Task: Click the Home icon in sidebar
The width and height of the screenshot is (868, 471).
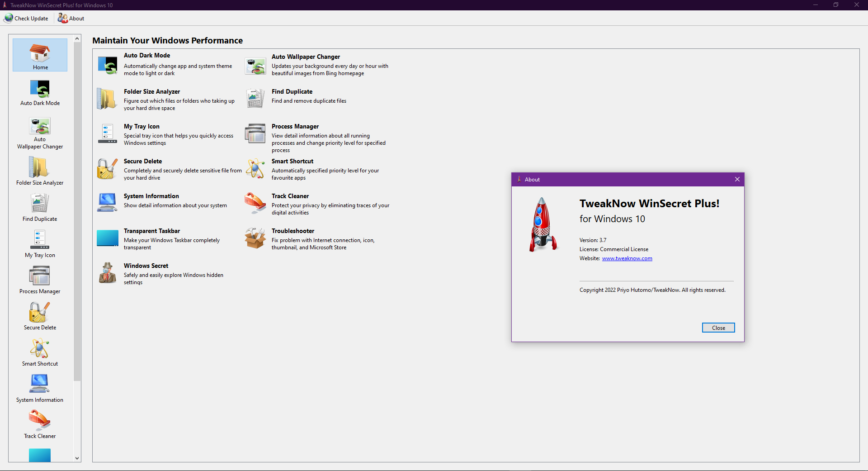Action: 40,55
